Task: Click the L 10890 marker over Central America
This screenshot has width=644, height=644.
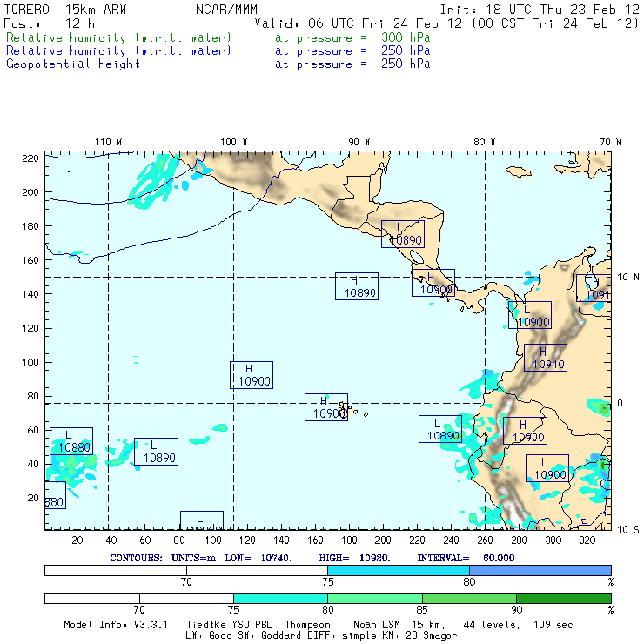Action: [x=402, y=234]
